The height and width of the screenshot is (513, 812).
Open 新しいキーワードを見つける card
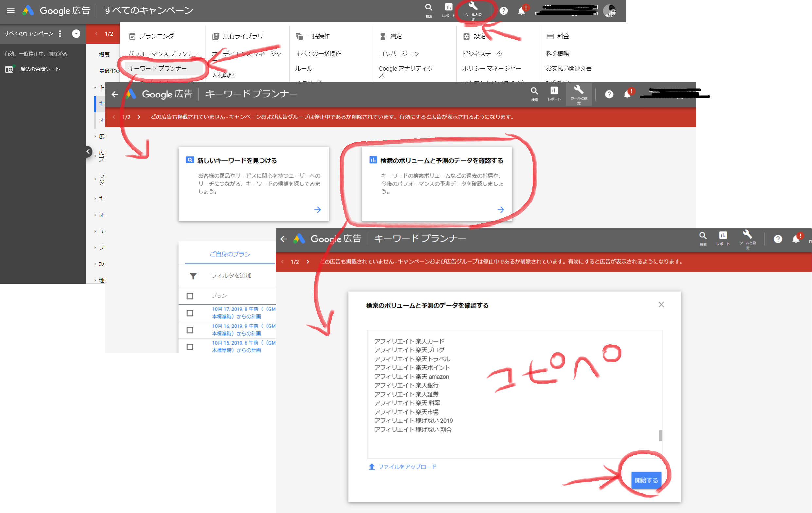[x=254, y=184]
